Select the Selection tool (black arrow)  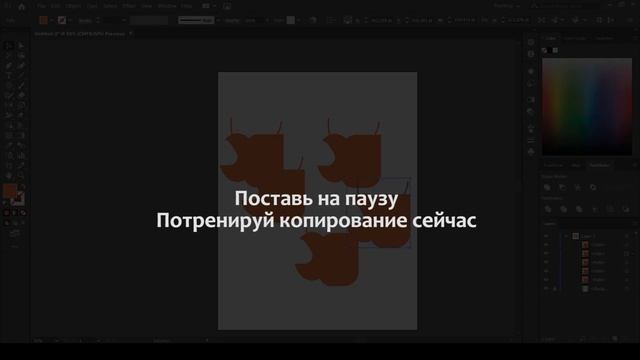9,45
